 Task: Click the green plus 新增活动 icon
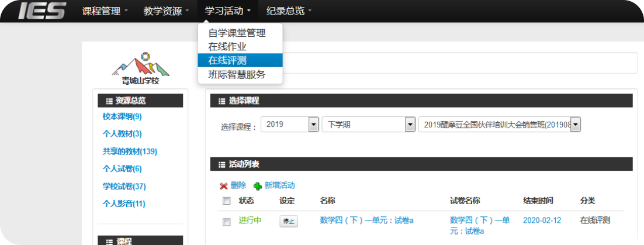pyautogui.click(x=258, y=186)
